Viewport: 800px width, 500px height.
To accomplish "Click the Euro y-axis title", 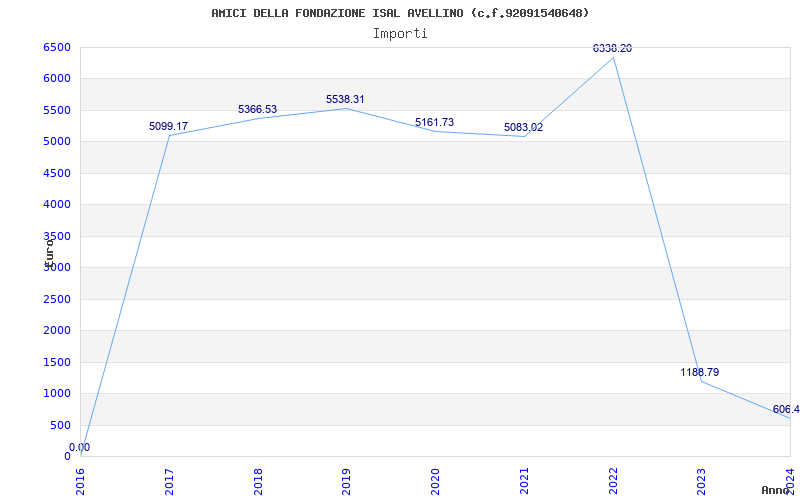I will click(49, 253).
